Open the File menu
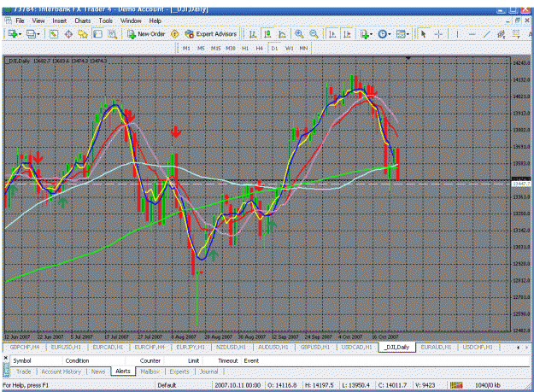 click(20, 20)
